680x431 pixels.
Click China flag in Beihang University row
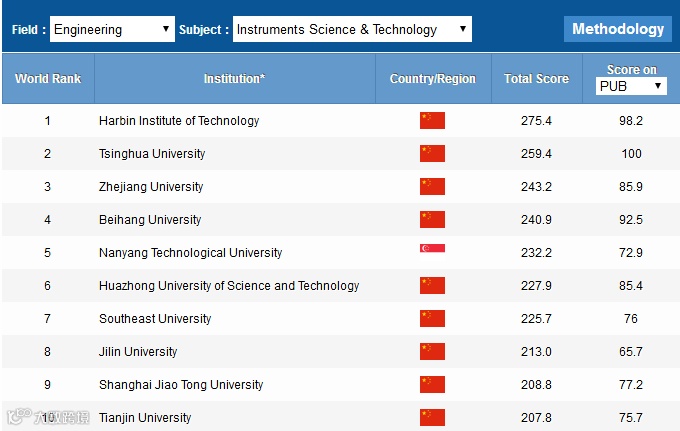coord(432,220)
